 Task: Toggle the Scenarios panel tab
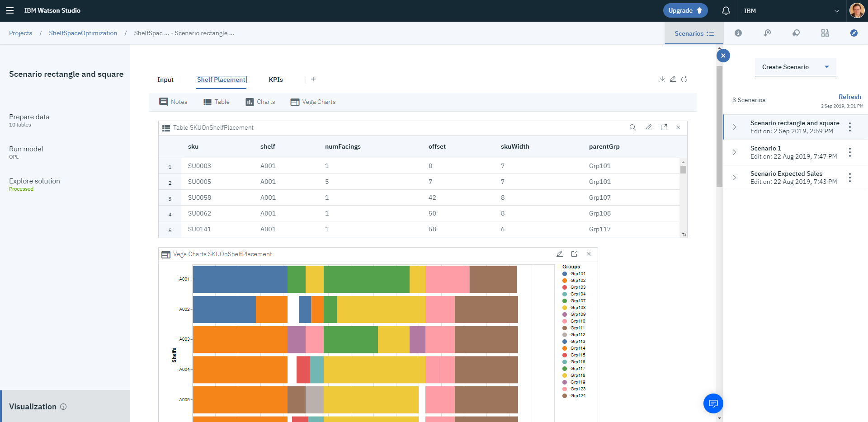click(x=694, y=33)
